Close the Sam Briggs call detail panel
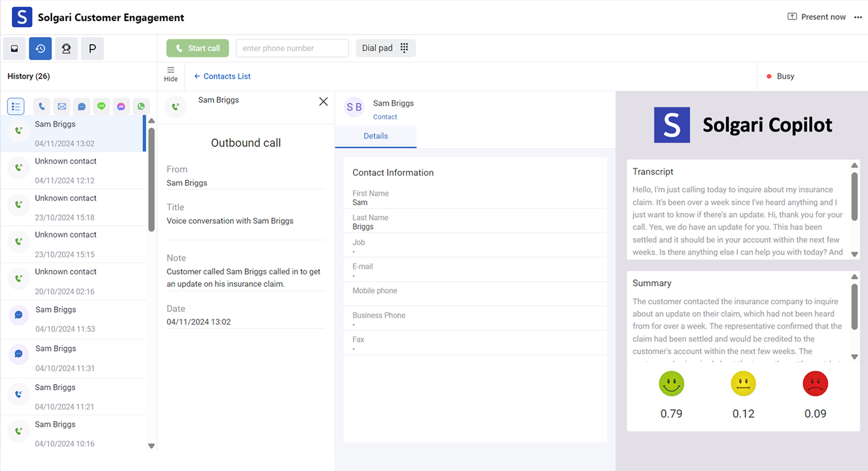The height and width of the screenshot is (471, 868). point(323,102)
